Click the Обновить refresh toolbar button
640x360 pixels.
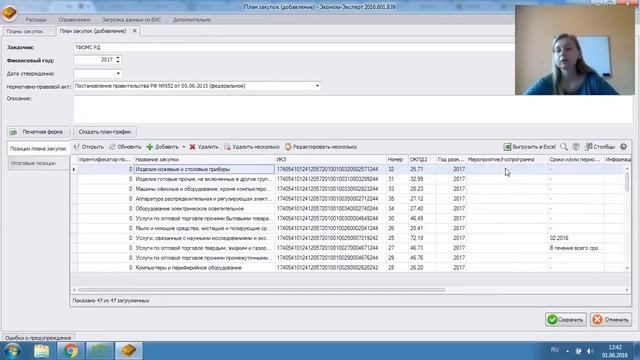(x=125, y=147)
